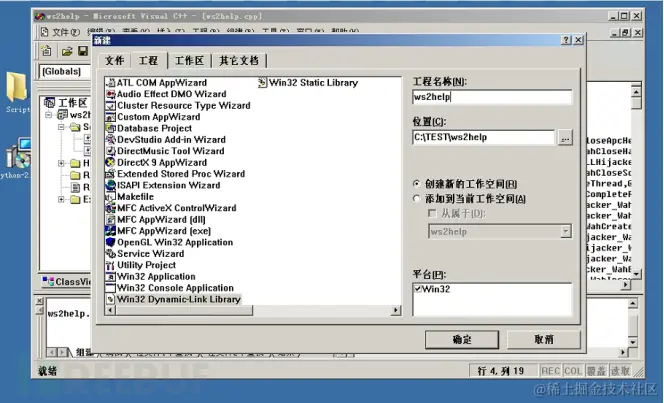Select create new workspace radio button
The height and width of the screenshot is (403, 664).
(x=417, y=184)
